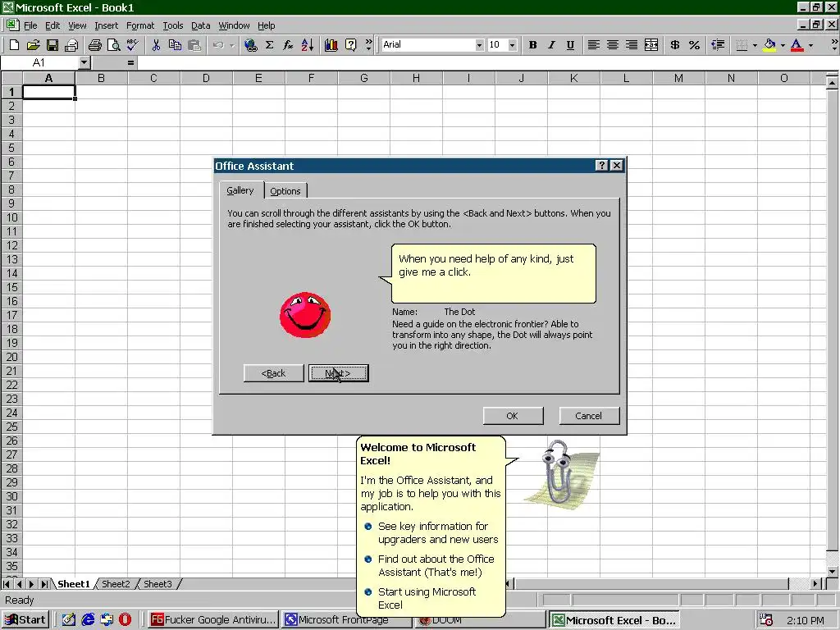
Task: Expand the Borders dropdown arrow
Action: pyautogui.click(x=755, y=45)
